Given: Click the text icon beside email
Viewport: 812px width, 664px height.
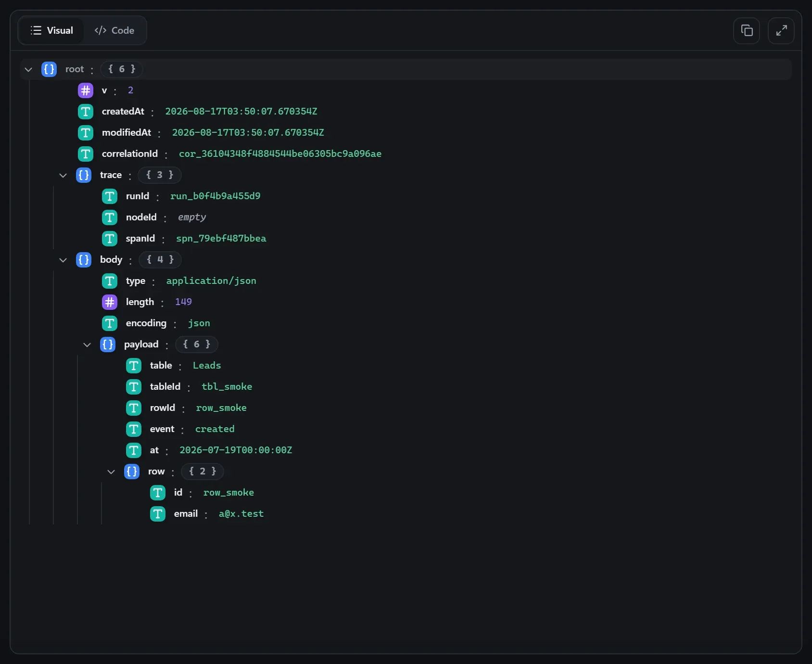Looking at the screenshot, I should coord(158,514).
